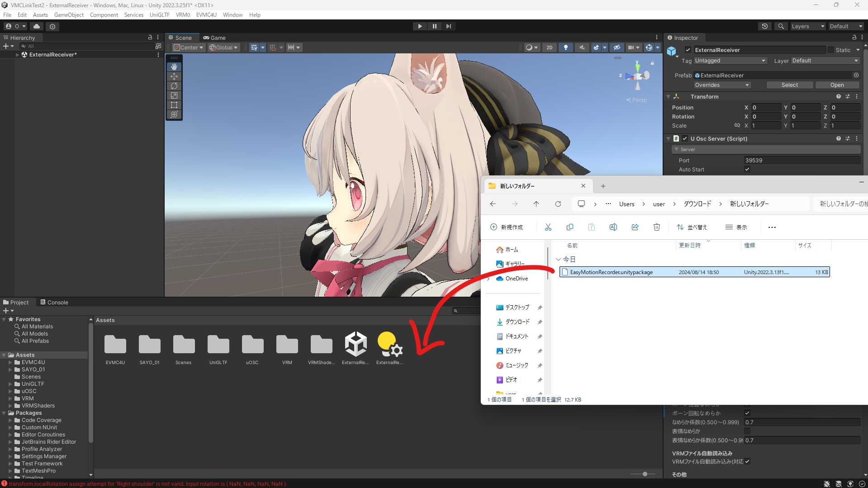This screenshot has width=868, height=488.
Task: Open the Layers dropdown in the toolbar
Action: (x=808, y=26)
